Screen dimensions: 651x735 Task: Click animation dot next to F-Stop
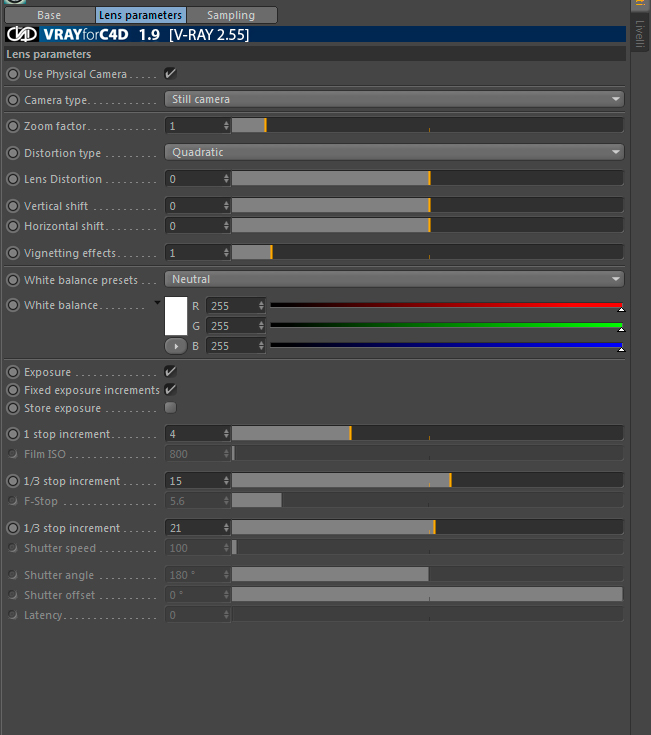tap(13, 501)
